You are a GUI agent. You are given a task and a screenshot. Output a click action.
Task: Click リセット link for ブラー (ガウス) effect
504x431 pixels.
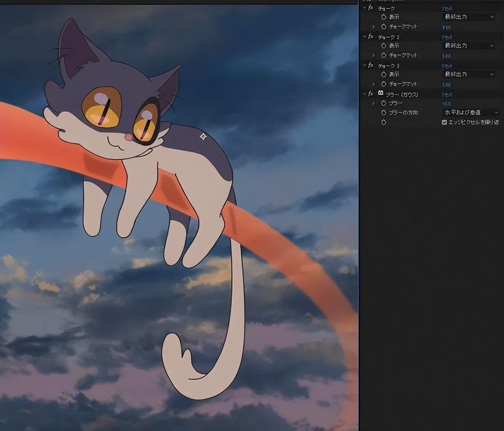[x=447, y=95]
